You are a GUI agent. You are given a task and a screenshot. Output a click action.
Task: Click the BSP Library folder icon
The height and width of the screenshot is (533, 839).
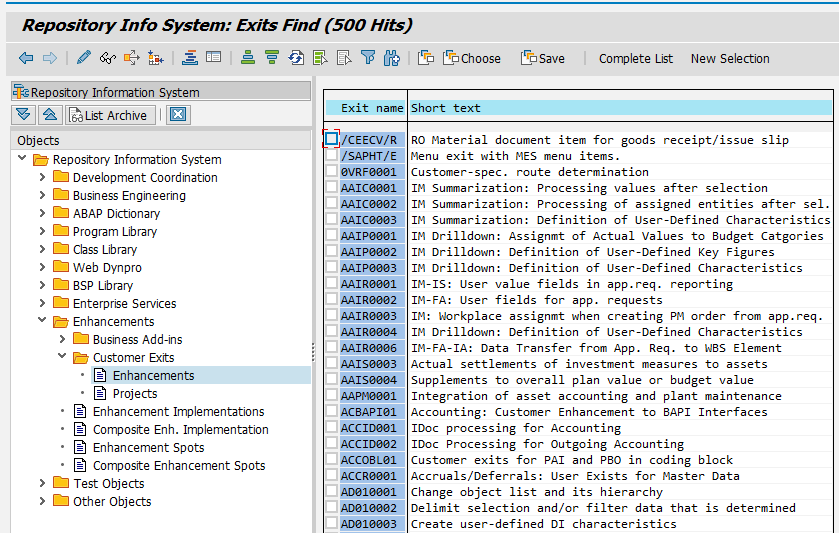(61, 284)
